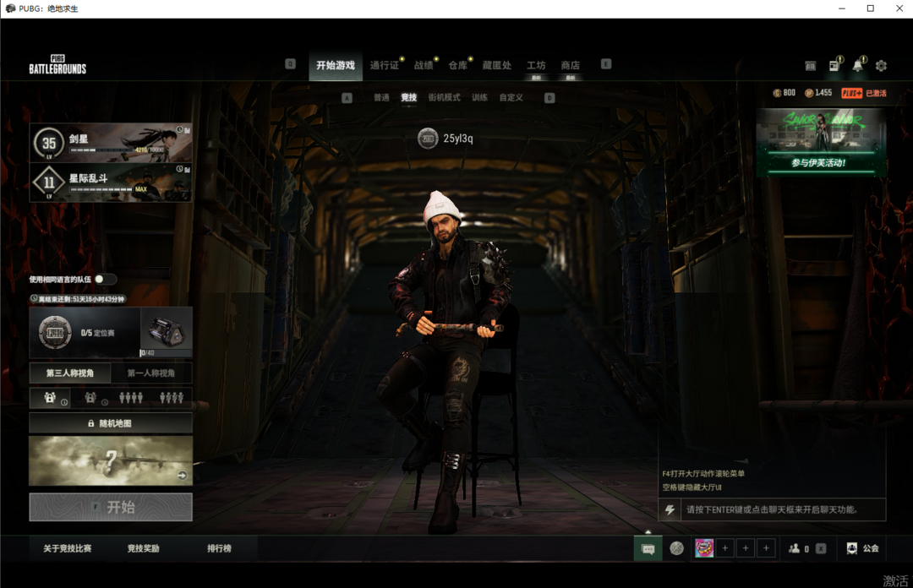
Task: Click the 公会 guild emblem icon
Action: [851, 548]
